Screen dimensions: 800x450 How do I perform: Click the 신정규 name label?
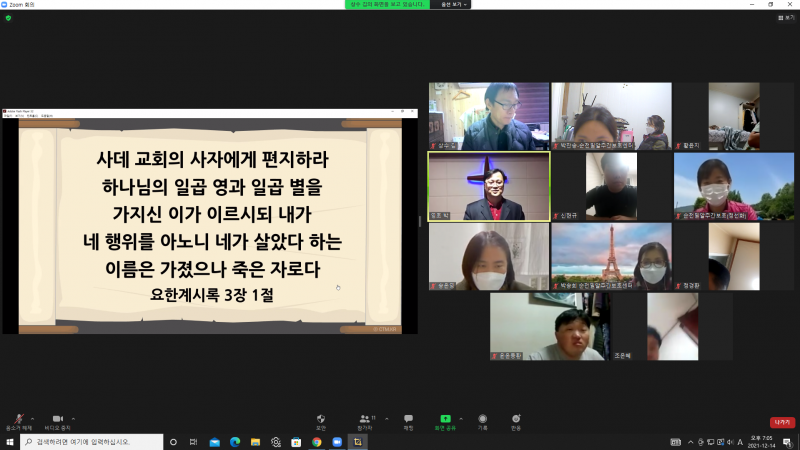(x=569, y=216)
